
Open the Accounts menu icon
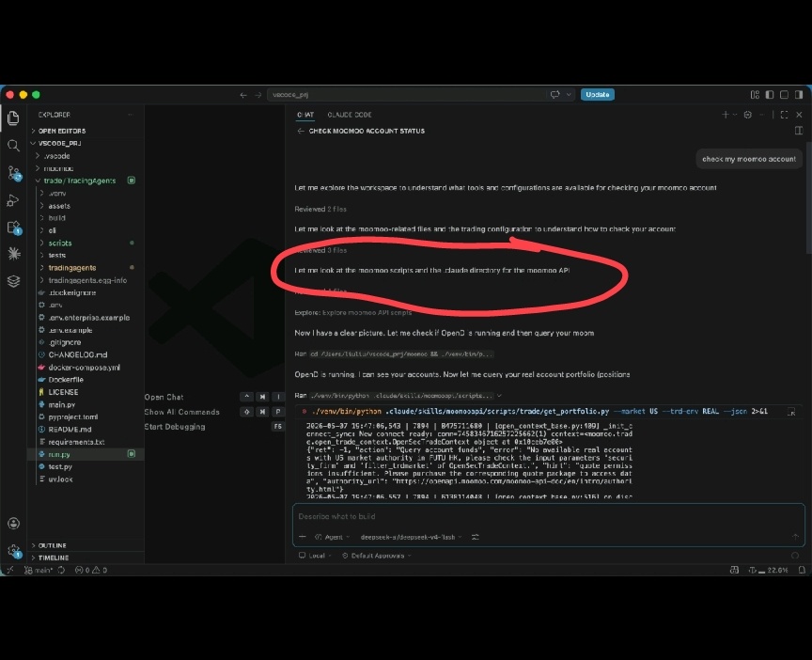(x=13, y=524)
